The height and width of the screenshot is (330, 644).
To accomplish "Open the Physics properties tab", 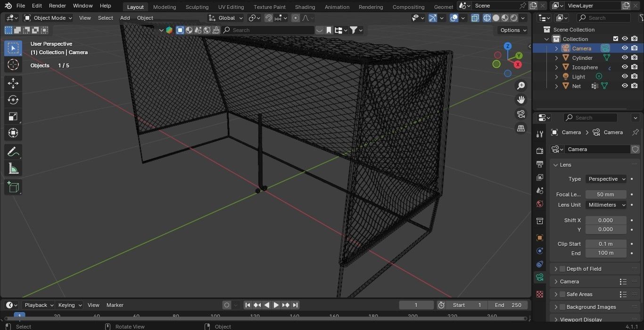I will pyautogui.click(x=540, y=251).
